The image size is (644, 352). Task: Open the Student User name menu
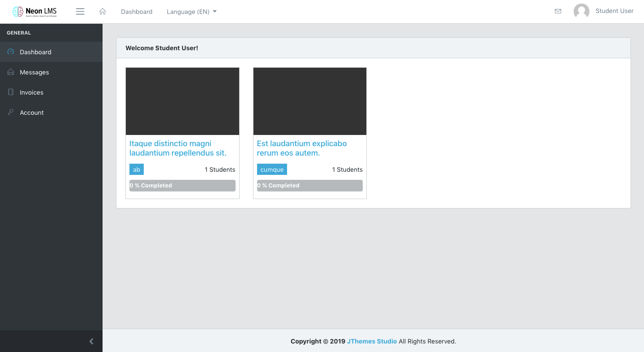click(x=614, y=11)
